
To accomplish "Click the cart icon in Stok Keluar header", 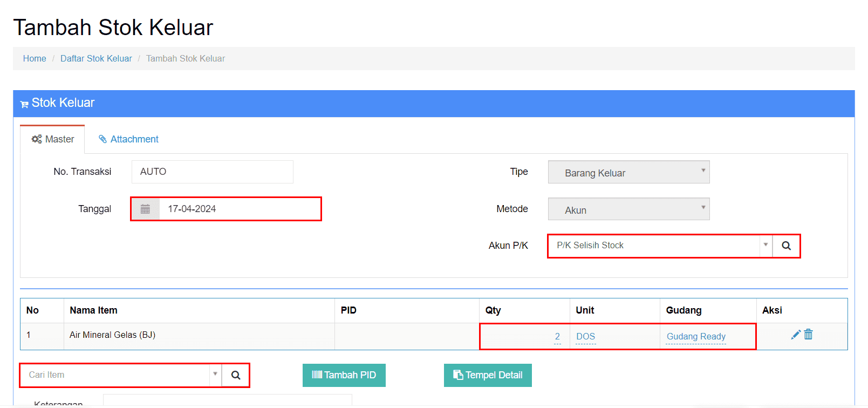I will (24, 104).
